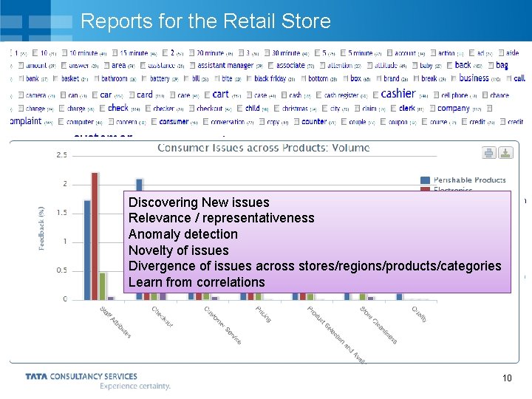This screenshot has height=399, width=532.
Task: Click the 'area' tag word
Action: pyautogui.click(x=119, y=65)
